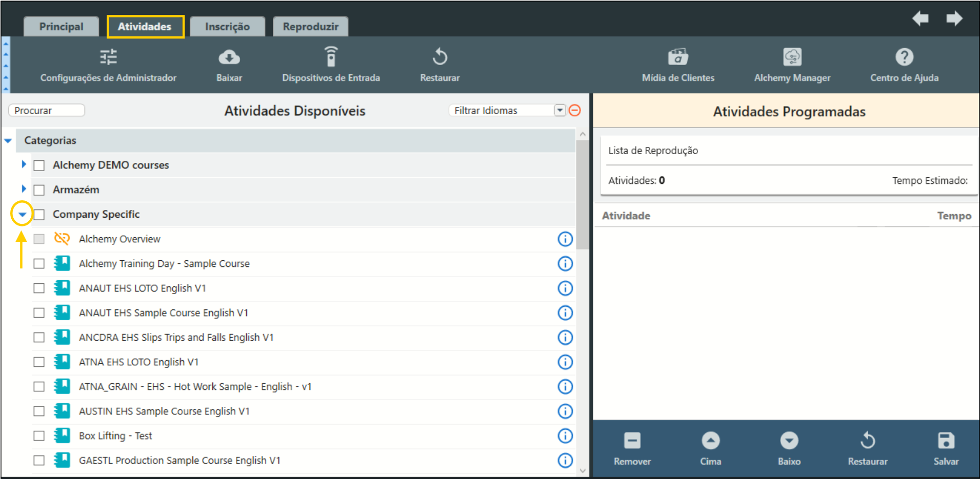Launch Alchemy Manager icon
Viewport: 980px width, 479px height.
tap(792, 57)
